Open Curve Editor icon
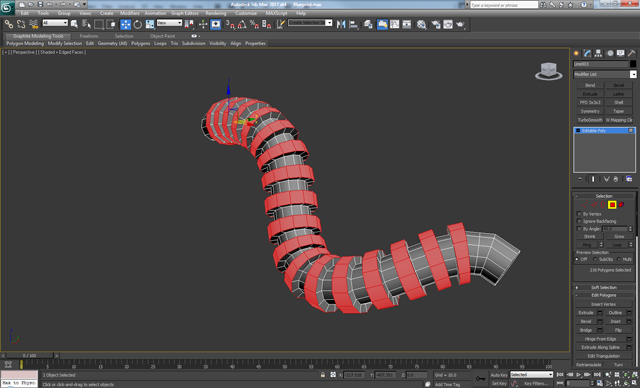This screenshot has height=388, width=640. point(395,24)
